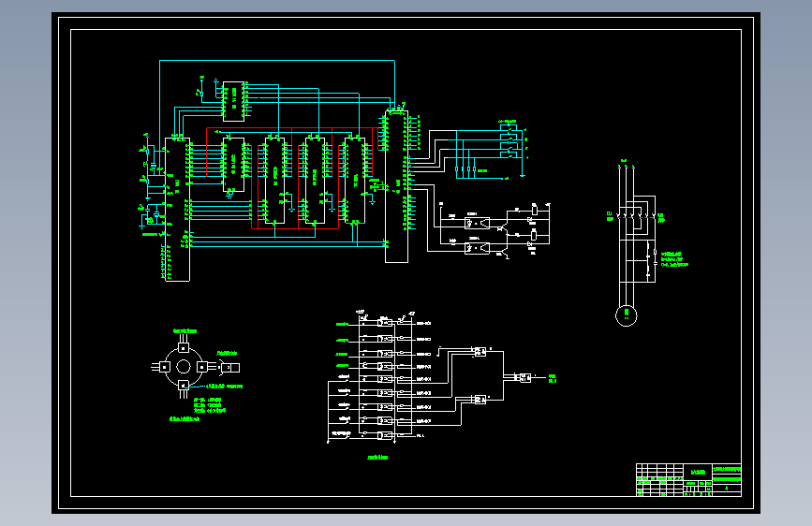Select the top square sensor on the turret ring
Screen dimensions: 812x526
pos(184,348)
